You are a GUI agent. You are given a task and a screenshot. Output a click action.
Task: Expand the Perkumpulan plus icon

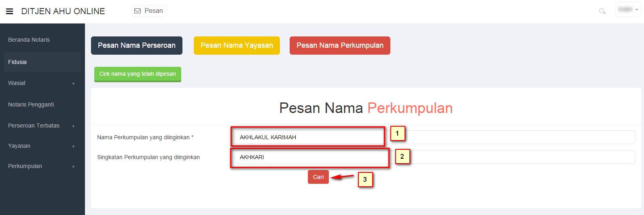pos(73,166)
